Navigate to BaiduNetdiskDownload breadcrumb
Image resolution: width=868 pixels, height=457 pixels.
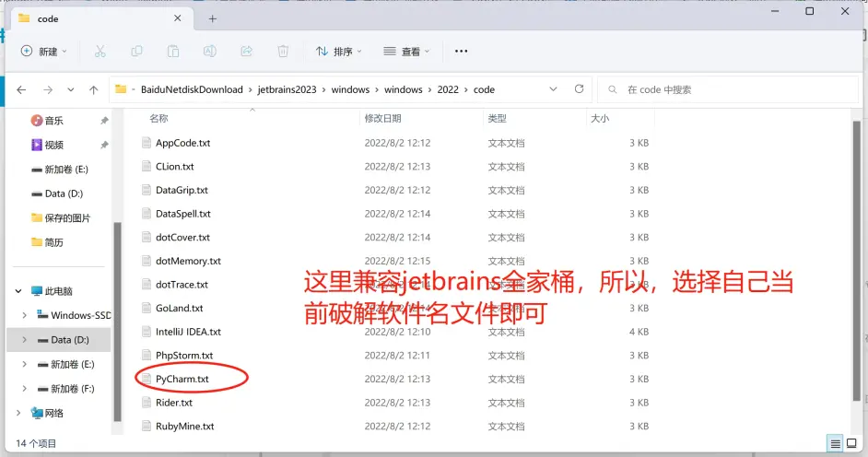tap(192, 89)
